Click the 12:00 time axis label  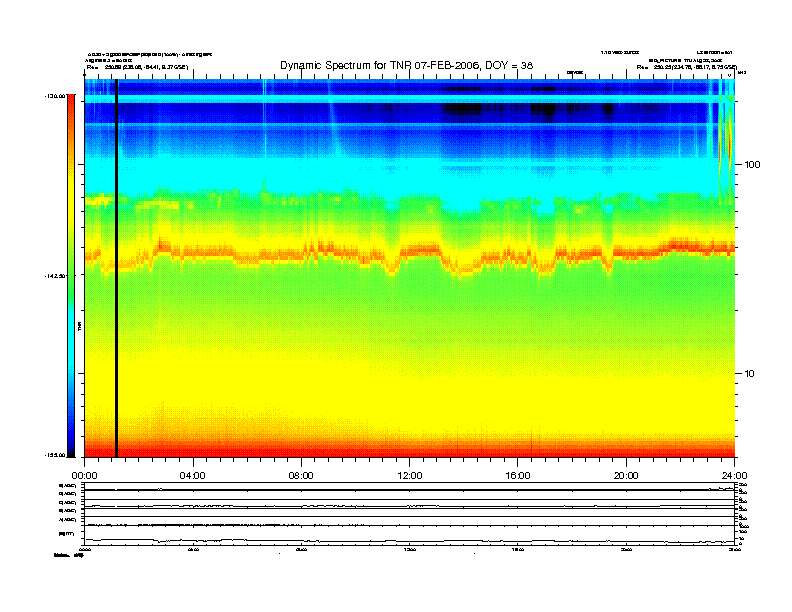[x=410, y=476]
